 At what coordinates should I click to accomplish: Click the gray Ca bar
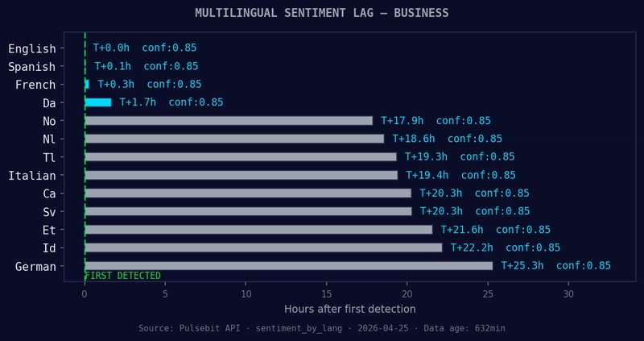click(248, 193)
